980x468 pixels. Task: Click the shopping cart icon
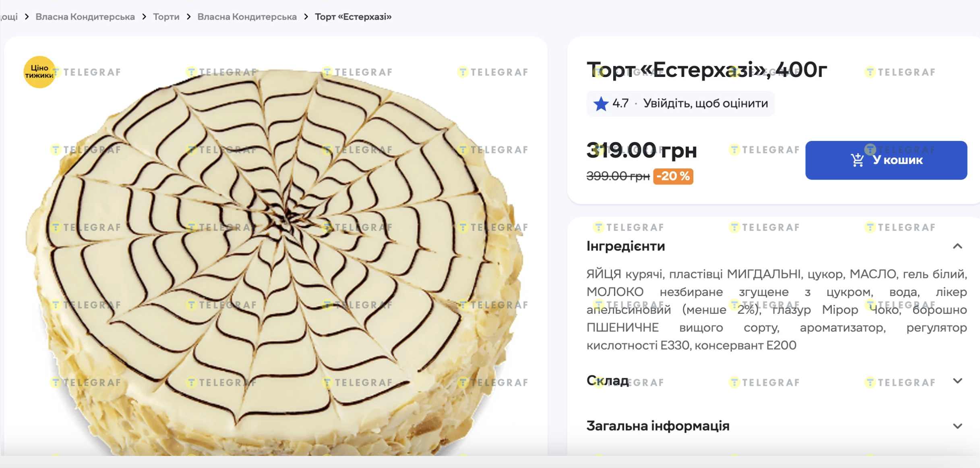click(857, 160)
